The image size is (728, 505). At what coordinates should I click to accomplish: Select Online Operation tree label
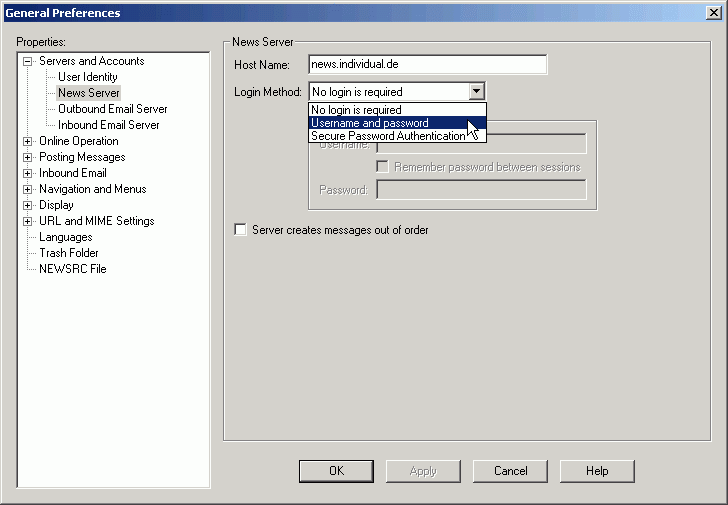[78, 141]
